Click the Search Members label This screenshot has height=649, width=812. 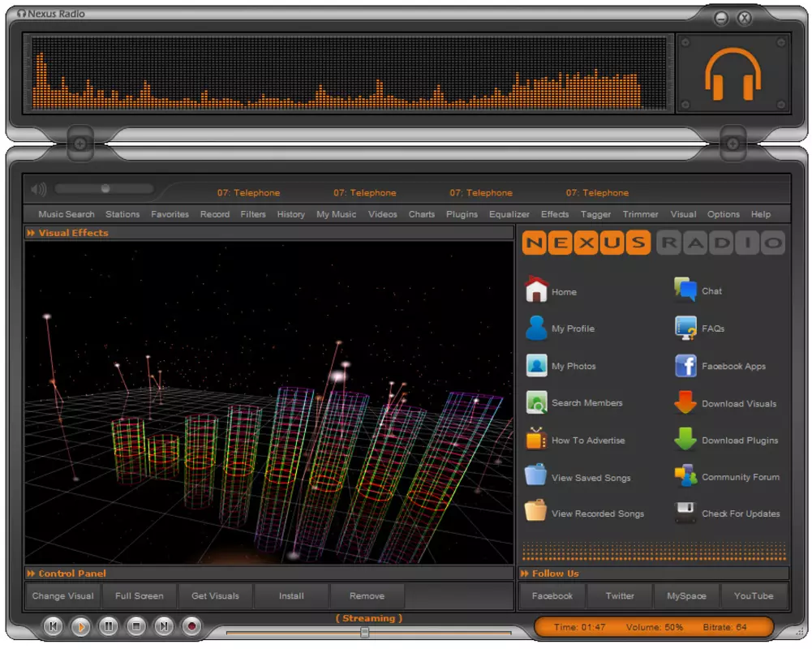586,402
